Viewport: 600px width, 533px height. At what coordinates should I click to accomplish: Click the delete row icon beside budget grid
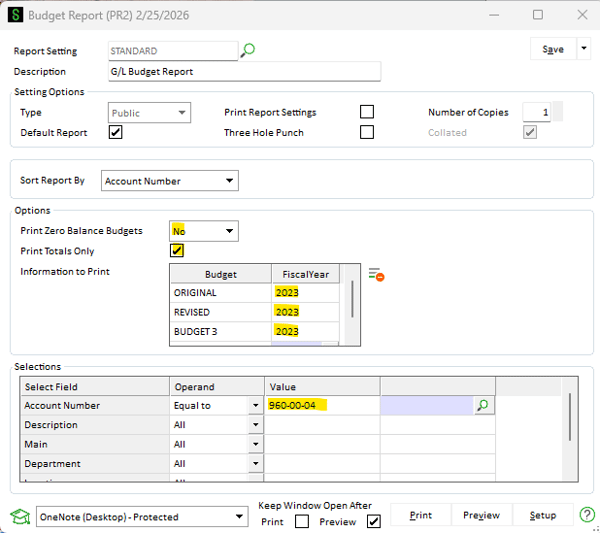pyautogui.click(x=376, y=274)
